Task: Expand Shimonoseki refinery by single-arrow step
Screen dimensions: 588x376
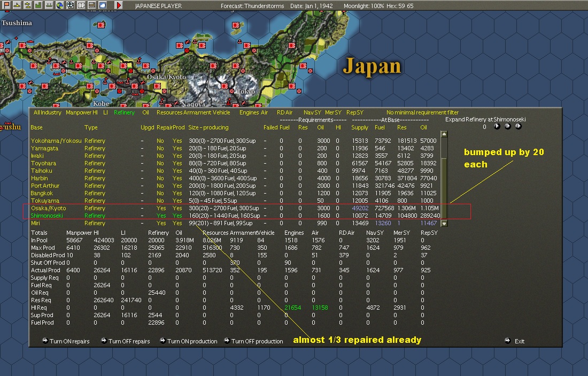Action: [497, 126]
